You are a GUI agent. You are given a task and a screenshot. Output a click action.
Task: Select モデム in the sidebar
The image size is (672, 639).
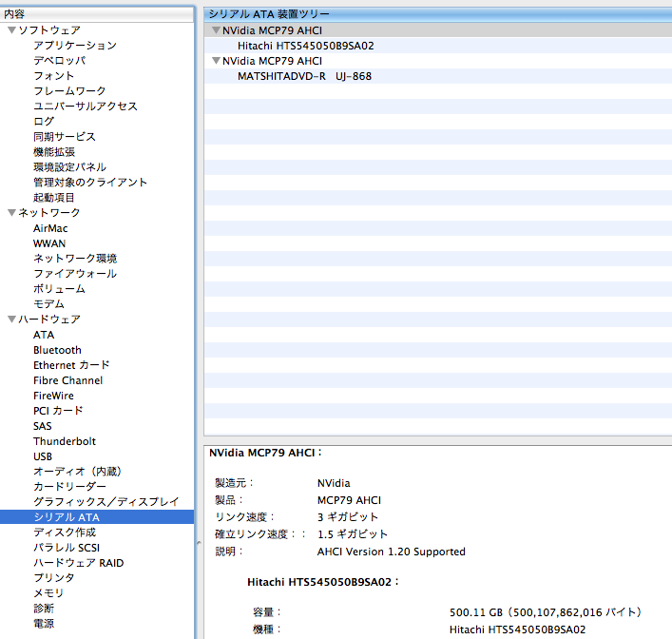point(48,304)
